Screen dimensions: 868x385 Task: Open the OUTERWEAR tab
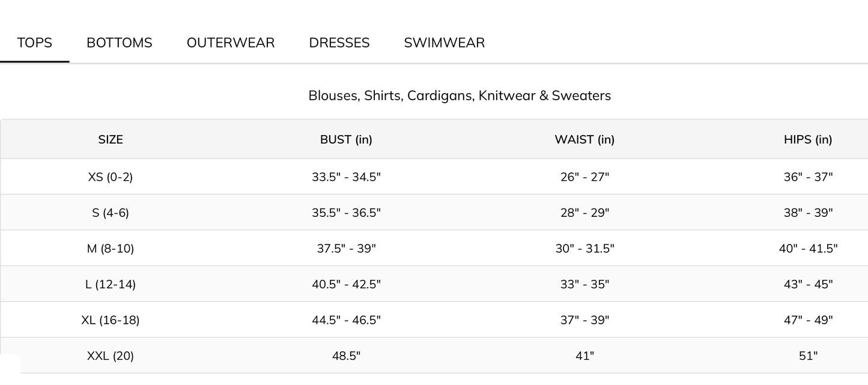(x=231, y=43)
